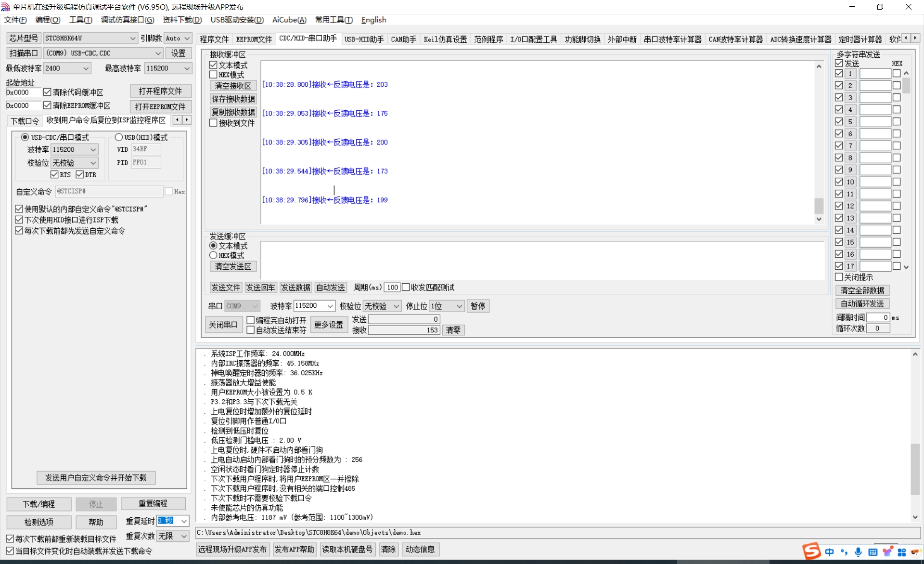The width and height of the screenshot is (924, 564).
Task: Open 文件(F) menu
Action: point(15,20)
